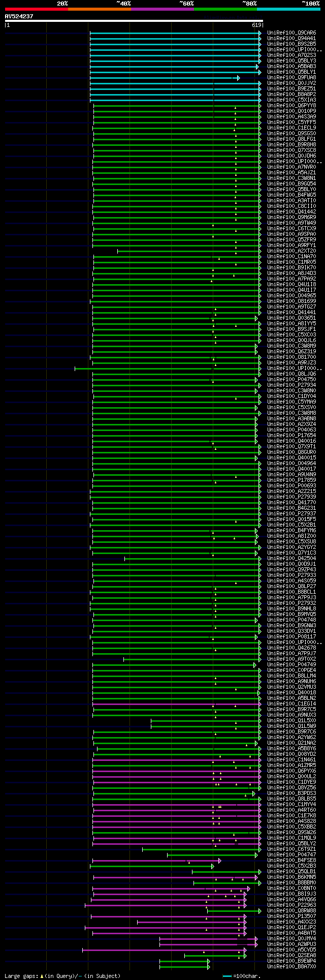This screenshot has height=980, width=325.
Task: Open hit UniRef100_Q94A41
Action: (x=291, y=39)
